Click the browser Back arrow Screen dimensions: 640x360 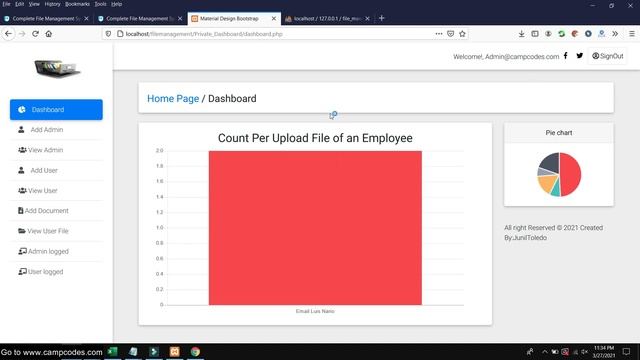tap(9, 34)
